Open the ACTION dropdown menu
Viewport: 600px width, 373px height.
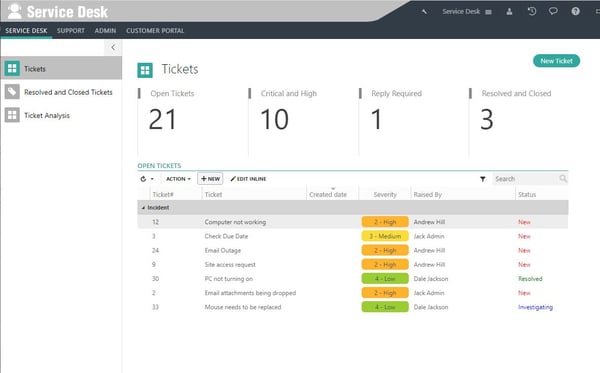(178, 179)
